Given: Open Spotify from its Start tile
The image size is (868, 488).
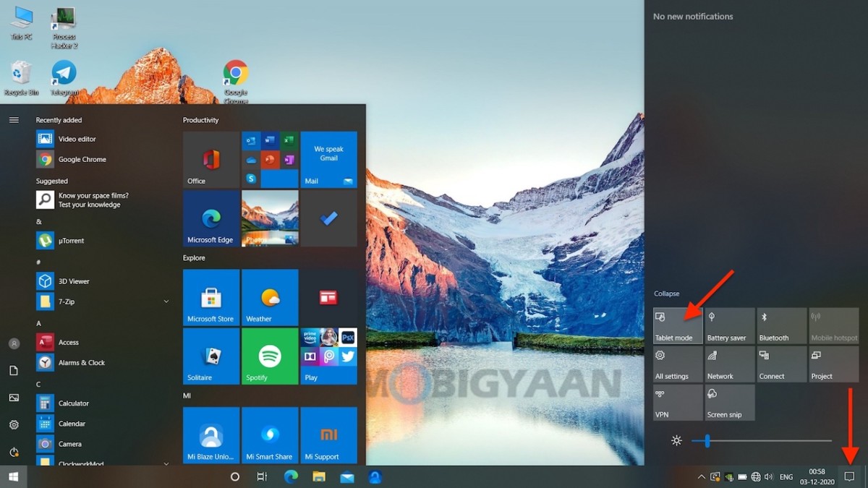Looking at the screenshot, I should (269, 356).
